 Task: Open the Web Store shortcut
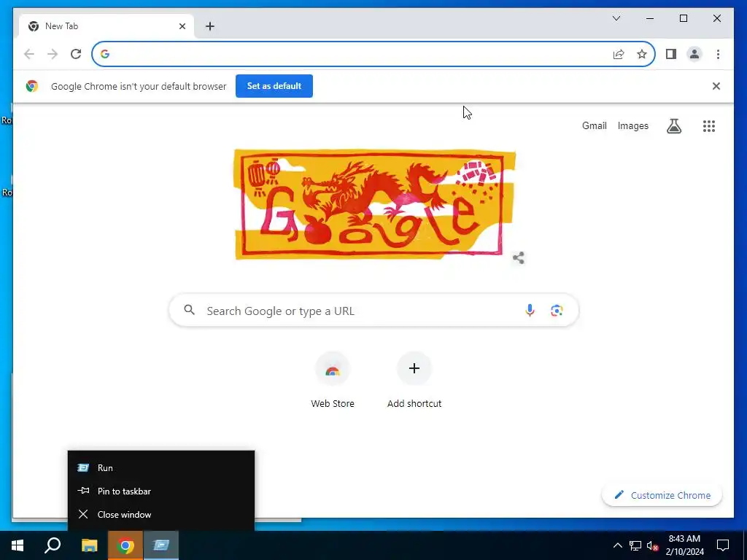pos(333,381)
